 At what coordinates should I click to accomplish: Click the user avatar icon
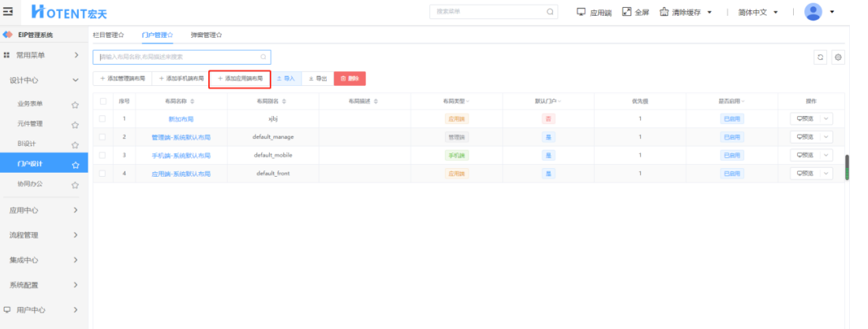(x=814, y=12)
